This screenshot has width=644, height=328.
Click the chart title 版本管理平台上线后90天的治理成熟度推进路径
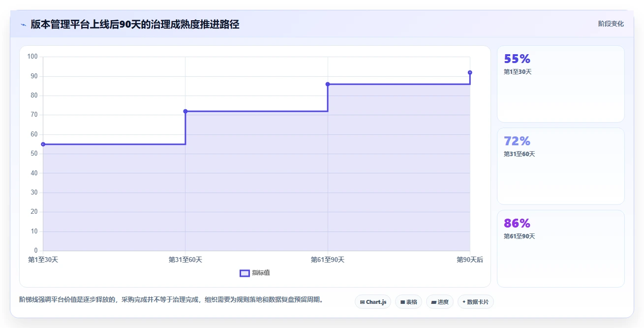coord(135,24)
